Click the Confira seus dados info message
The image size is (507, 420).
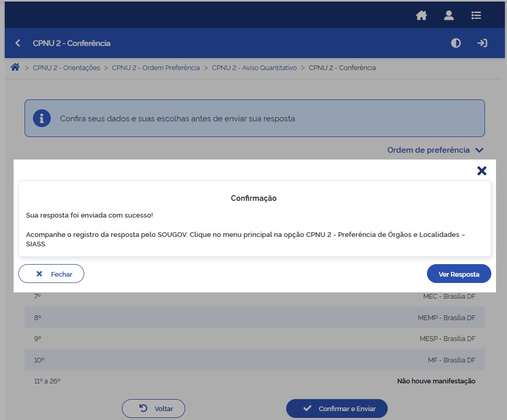click(178, 119)
